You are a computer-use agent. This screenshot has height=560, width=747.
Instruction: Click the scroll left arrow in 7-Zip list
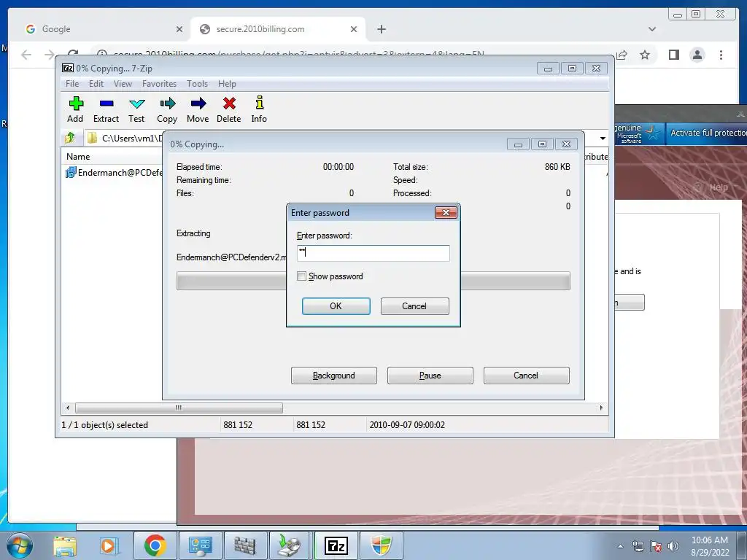68,408
